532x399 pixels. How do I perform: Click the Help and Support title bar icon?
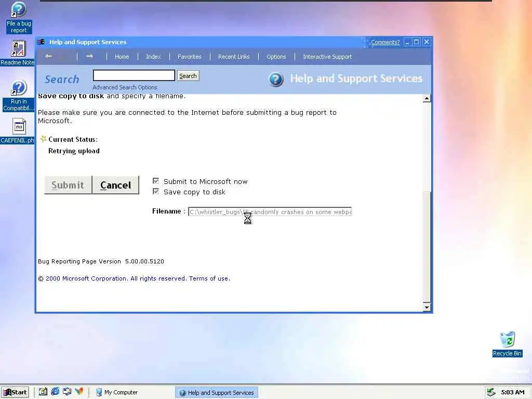click(x=41, y=42)
